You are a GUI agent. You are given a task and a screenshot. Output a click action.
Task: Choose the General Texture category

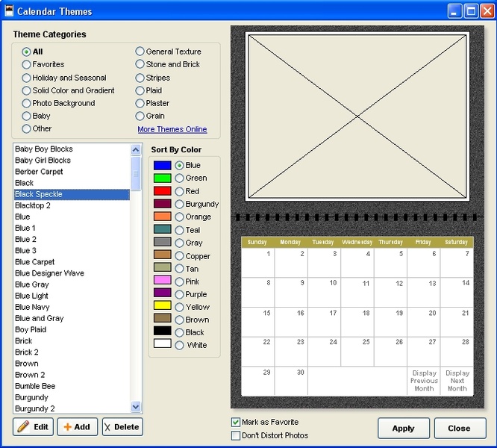tap(140, 52)
